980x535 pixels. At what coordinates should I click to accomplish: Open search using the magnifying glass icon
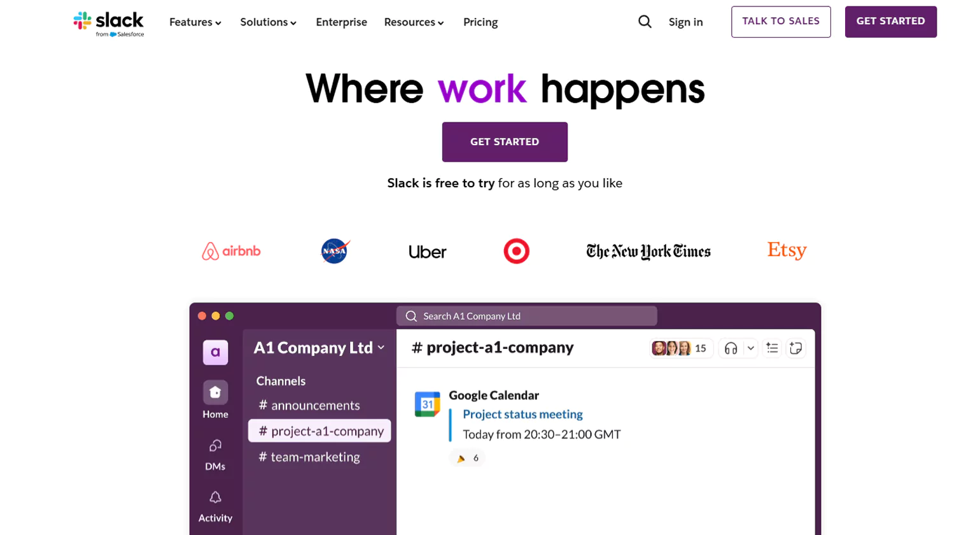point(645,21)
